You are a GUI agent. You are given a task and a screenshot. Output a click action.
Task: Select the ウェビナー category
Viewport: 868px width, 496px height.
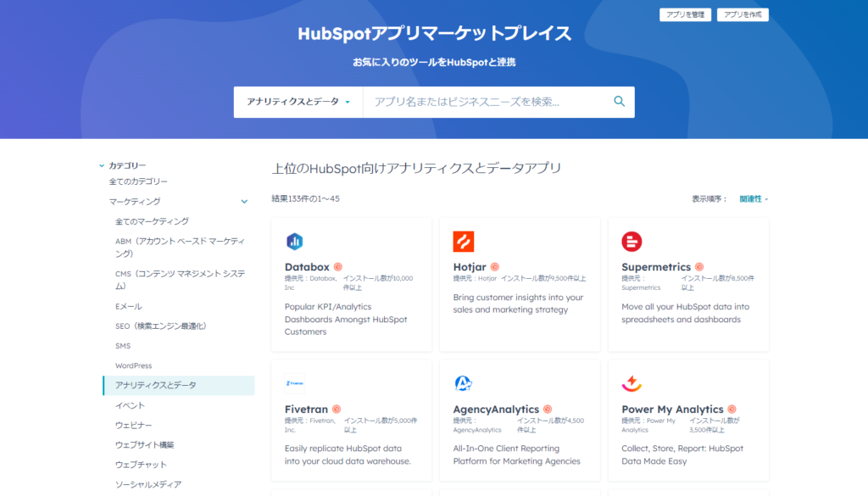coord(133,425)
